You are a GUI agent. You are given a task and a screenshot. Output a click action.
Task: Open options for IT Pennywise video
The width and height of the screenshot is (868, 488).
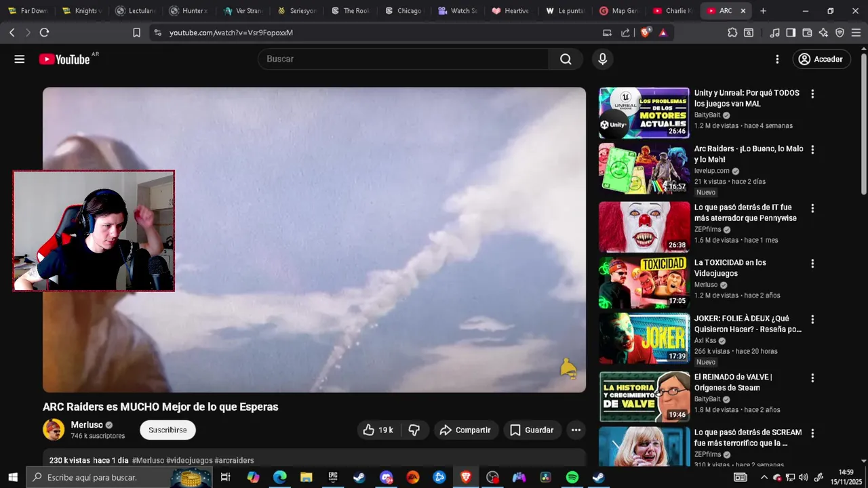pyautogui.click(x=812, y=208)
